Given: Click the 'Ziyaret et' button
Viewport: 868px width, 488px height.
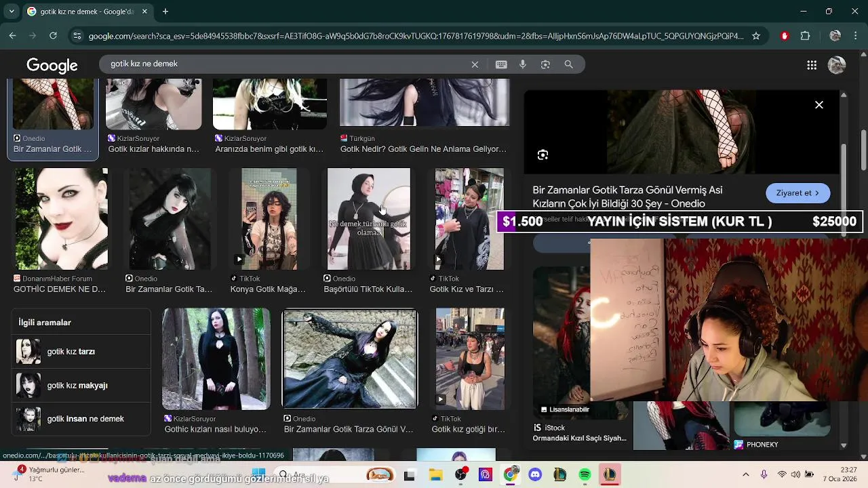Looking at the screenshot, I should click(x=798, y=193).
